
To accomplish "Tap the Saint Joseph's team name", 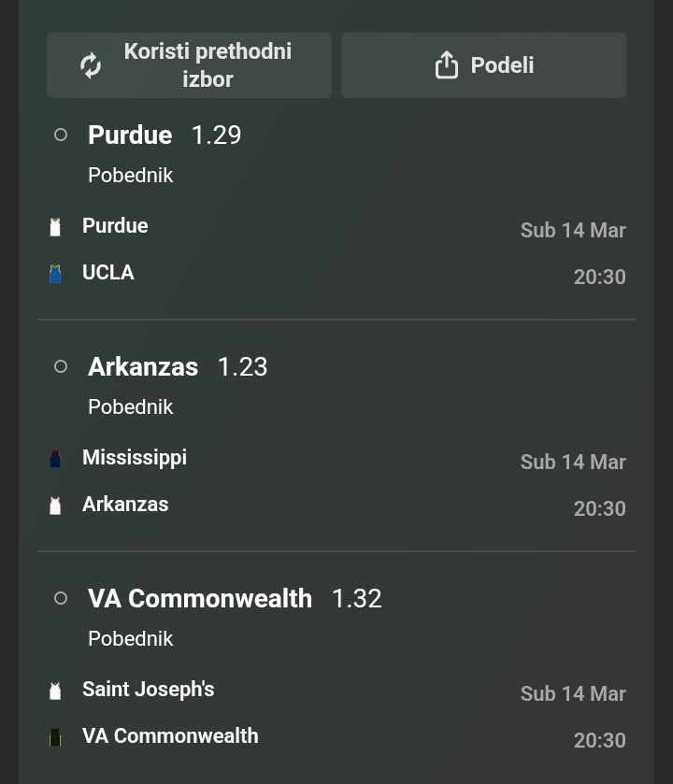I will (x=149, y=690).
